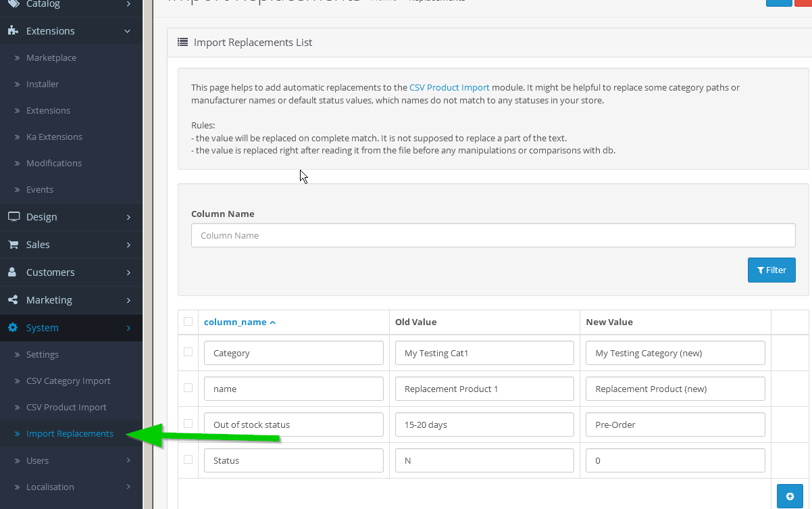Expand the Users submenu chevron
812x509 pixels.
(128, 461)
